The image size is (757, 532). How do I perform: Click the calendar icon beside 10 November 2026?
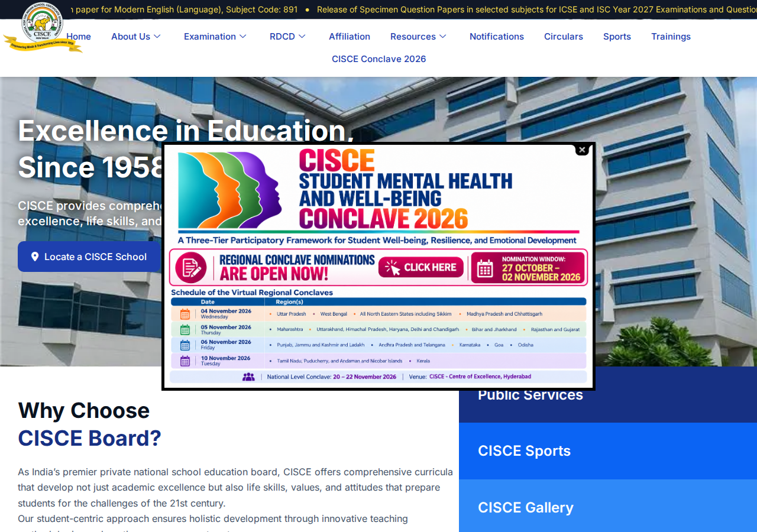185,361
